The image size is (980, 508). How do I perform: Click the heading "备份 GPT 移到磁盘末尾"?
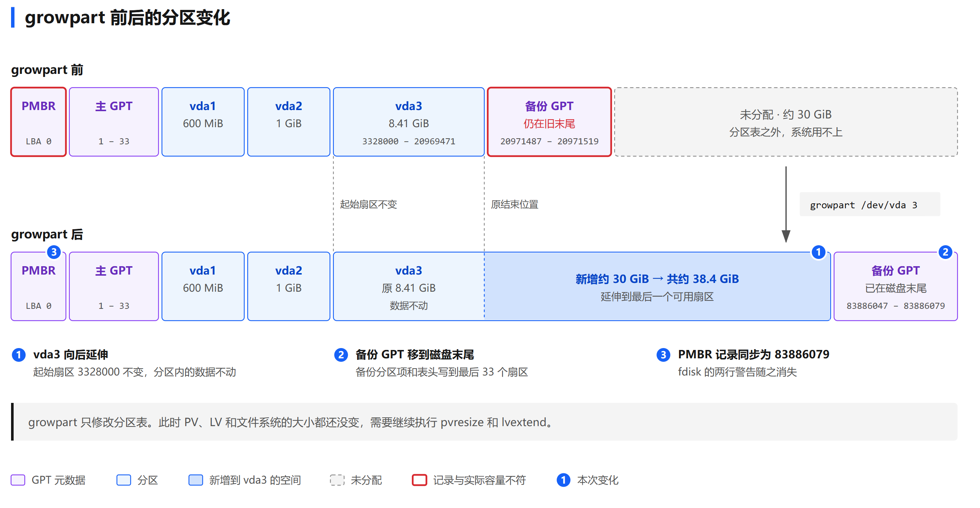pyautogui.click(x=415, y=355)
